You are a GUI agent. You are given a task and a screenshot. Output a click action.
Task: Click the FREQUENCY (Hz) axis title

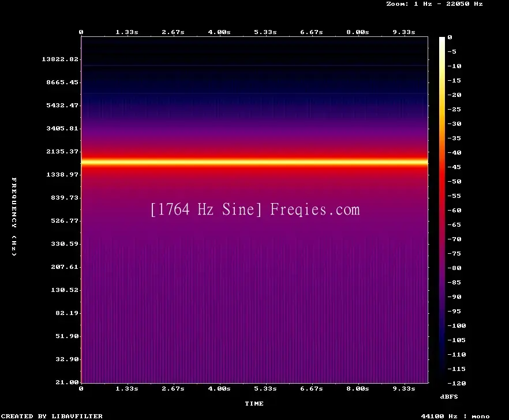(14, 216)
